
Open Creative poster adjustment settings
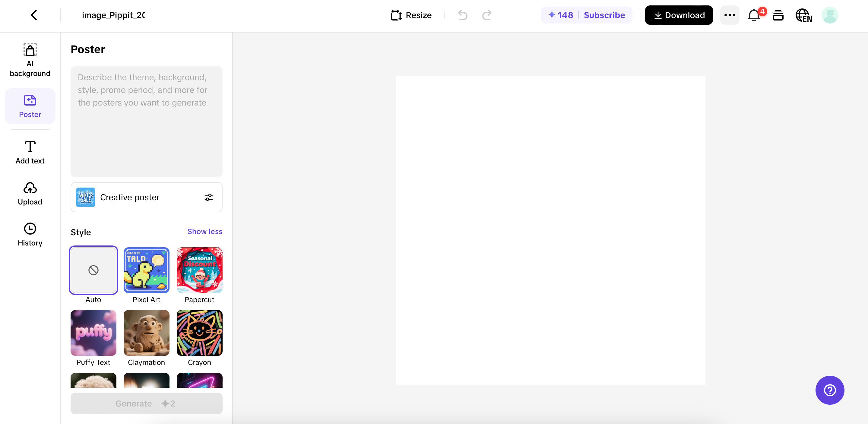(209, 197)
